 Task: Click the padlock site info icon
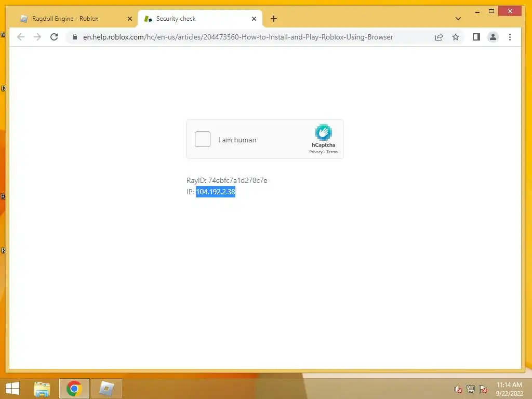[75, 37]
